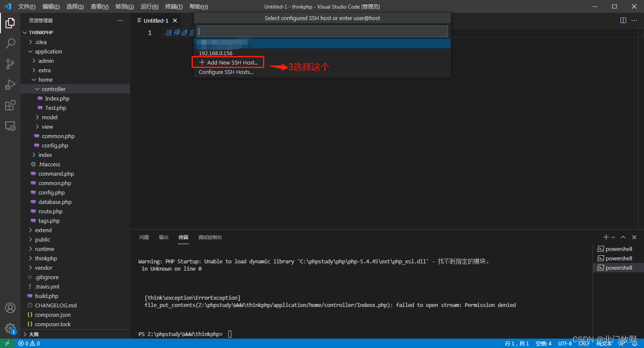Open the 帮助(H) menu
Screen dimensions: 644x348
(198, 6)
